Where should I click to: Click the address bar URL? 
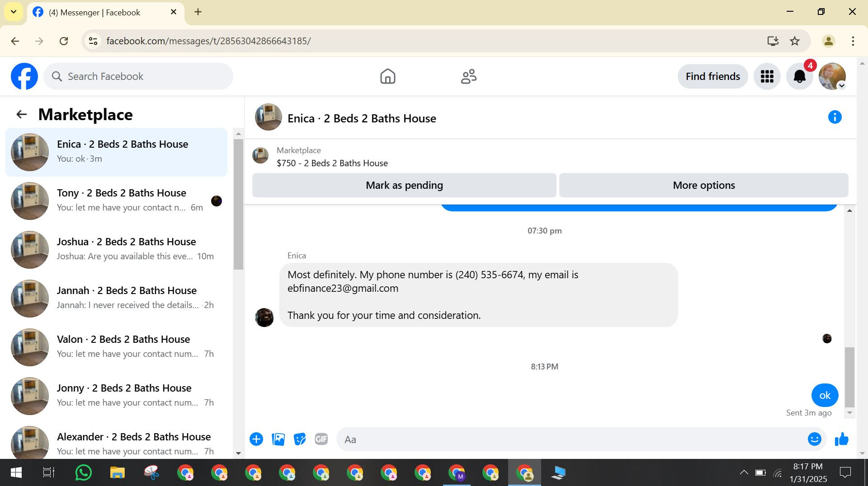[x=208, y=41]
